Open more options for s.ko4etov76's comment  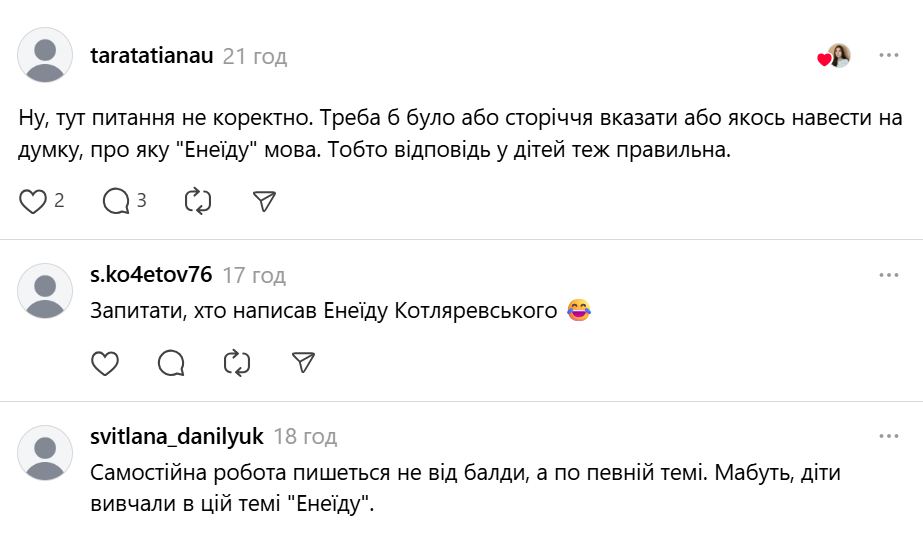[x=888, y=275]
